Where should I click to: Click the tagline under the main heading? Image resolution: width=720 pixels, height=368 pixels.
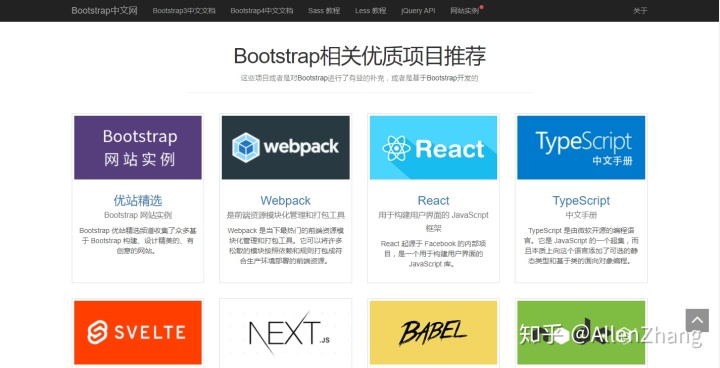click(360, 78)
